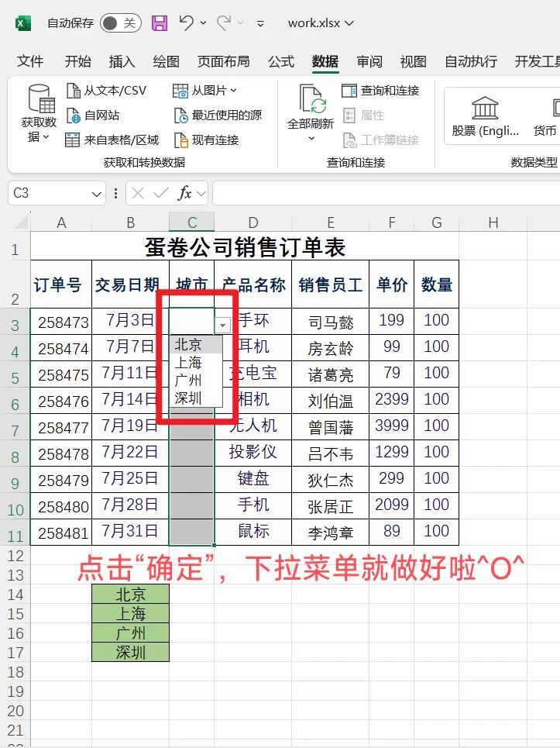Click 从文本/CSV import button
Screen dimensions: 560x748
106,90
